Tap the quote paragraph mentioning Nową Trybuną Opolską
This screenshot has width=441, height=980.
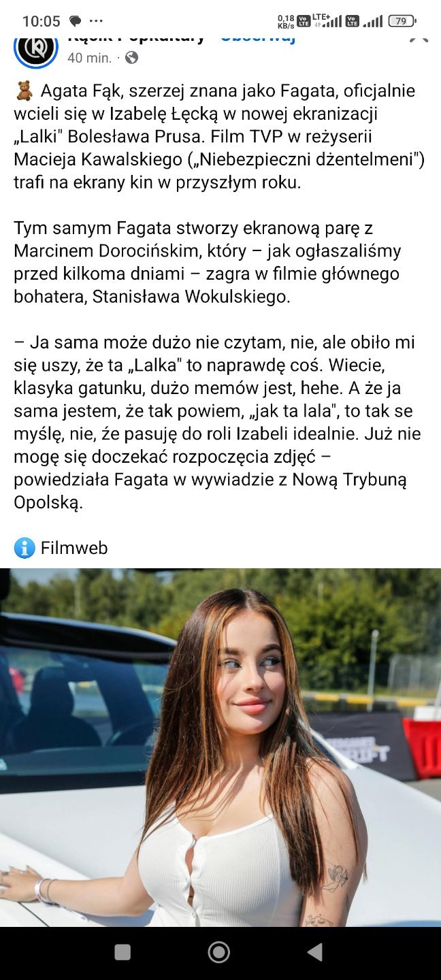(218, 423)
